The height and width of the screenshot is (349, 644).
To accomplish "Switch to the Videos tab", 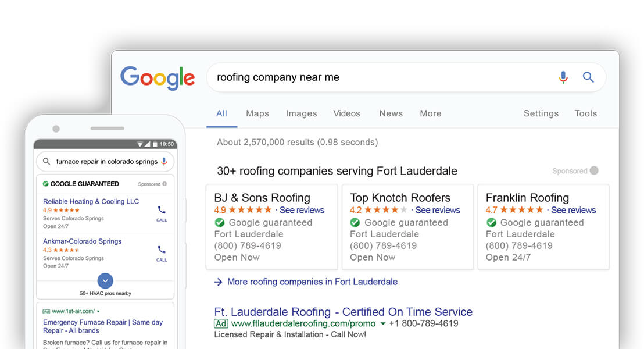I will point(346,113).
